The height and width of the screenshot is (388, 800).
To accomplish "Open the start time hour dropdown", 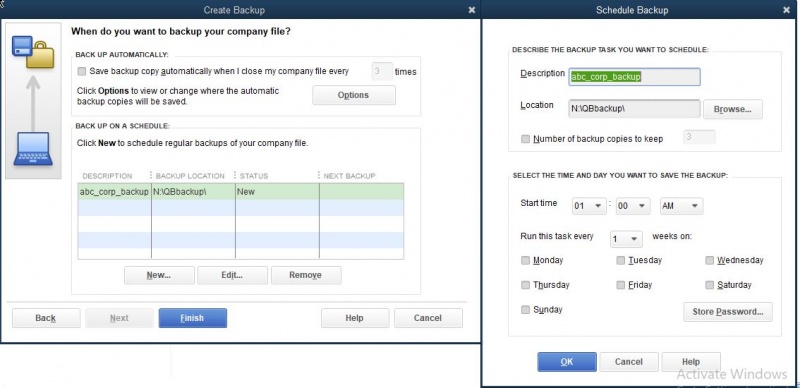I will point(589,206).
